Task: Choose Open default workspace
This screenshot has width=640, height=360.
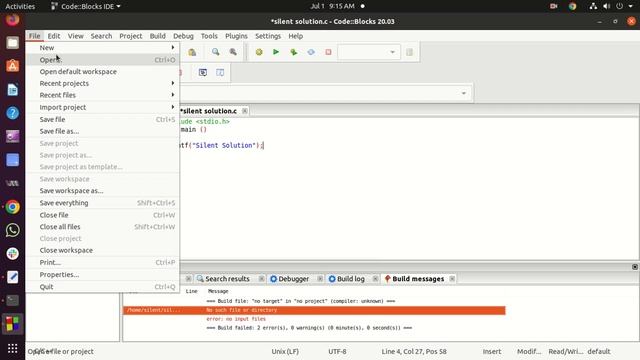Action: click(x=102, y=71)
